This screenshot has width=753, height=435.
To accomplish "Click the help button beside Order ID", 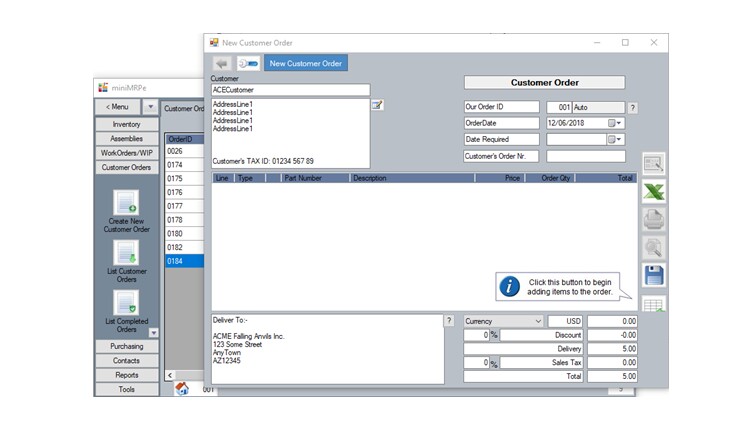I will pyautogui.click(x=632, y=107).
